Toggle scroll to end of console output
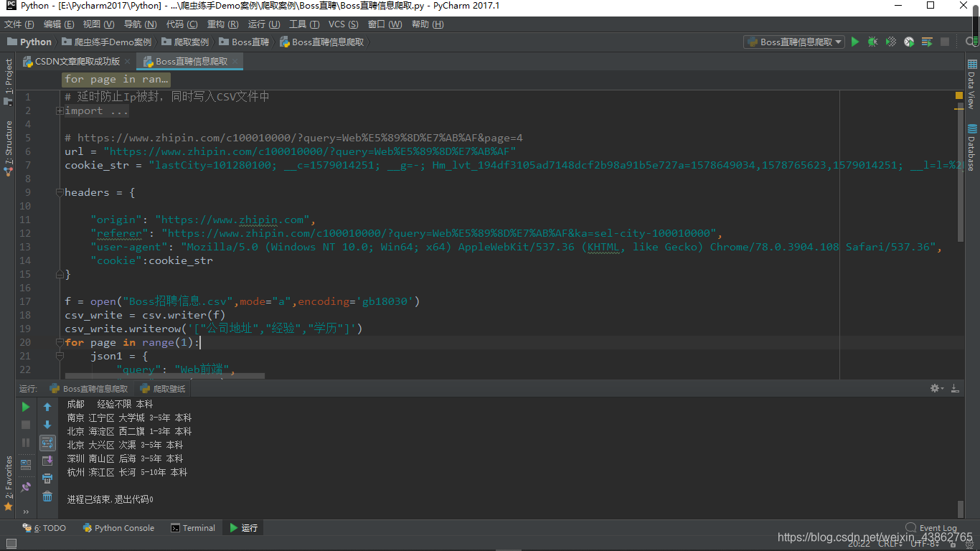The image size is (980, 551). tap(47, 461)
